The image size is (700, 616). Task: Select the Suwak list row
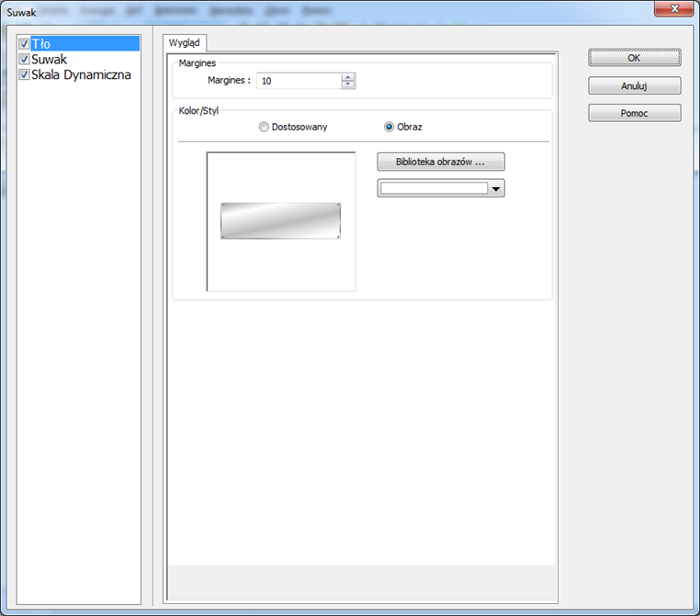pyautogui.click(x=49, y=59)
